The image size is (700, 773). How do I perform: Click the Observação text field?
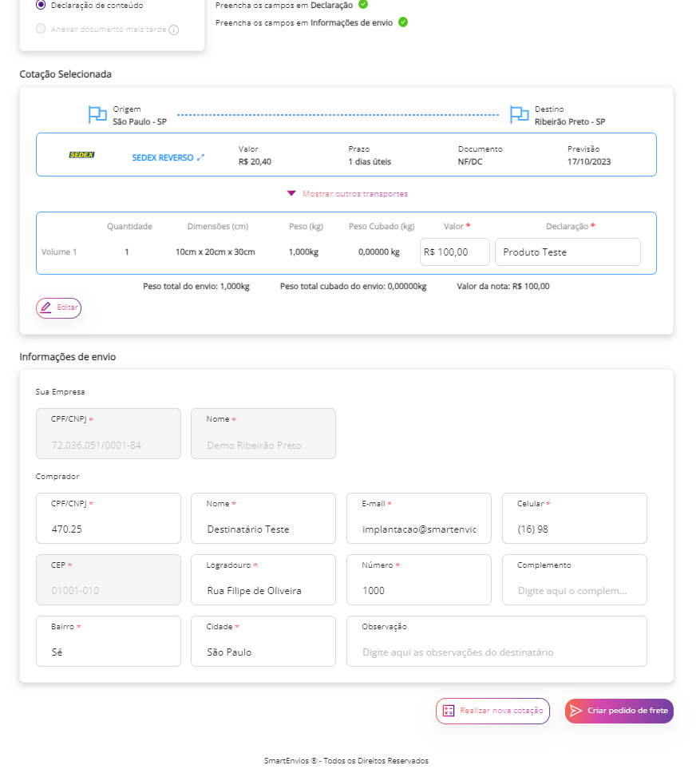click(x=496, y=641)
